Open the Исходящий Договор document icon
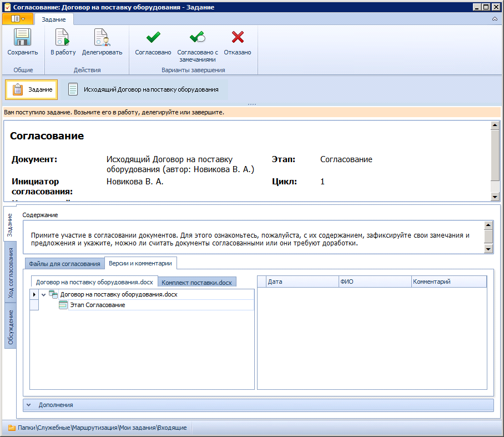 73,89
